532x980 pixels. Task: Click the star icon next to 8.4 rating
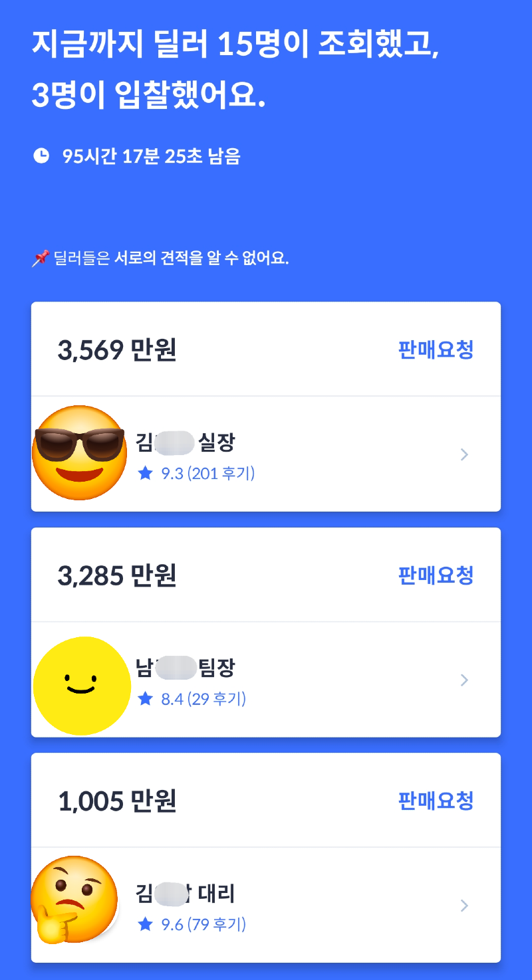(146, 698)
